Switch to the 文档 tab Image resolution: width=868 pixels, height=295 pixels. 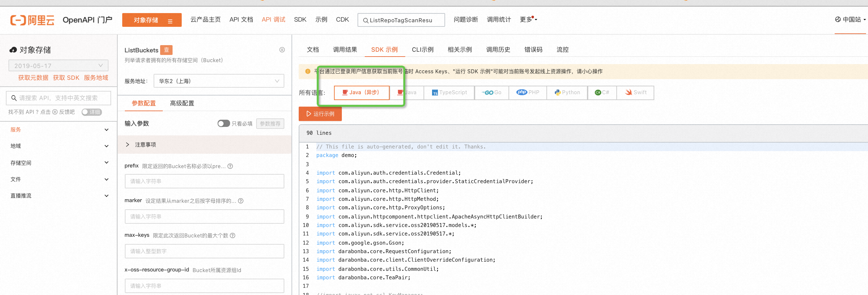click(x=313, y=50)
